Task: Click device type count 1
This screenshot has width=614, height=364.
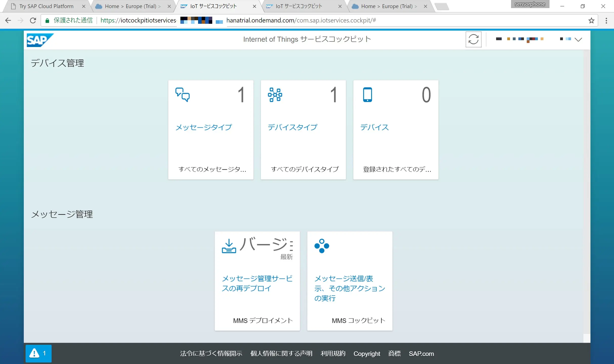Action: click(334, 95)
